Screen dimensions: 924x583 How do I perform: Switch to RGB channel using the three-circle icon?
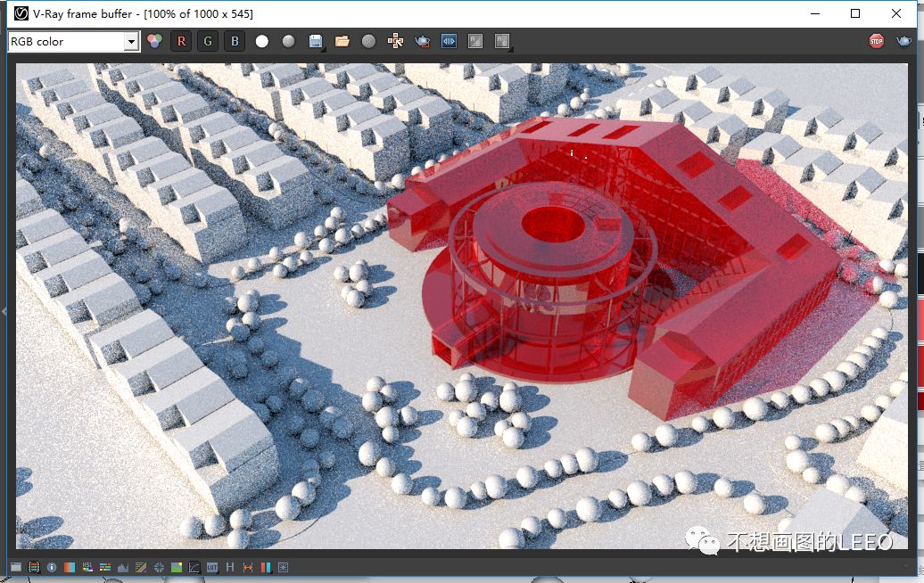[154, 41]
